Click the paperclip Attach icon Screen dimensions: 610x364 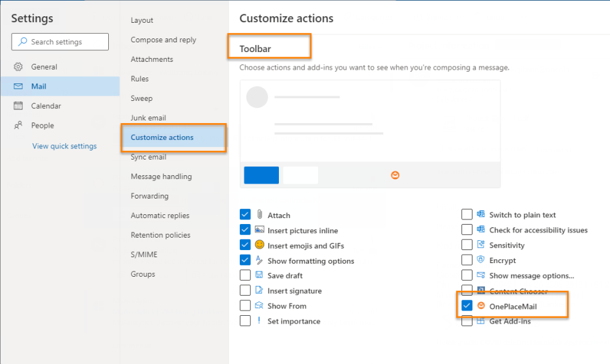(x=259, y=214)
